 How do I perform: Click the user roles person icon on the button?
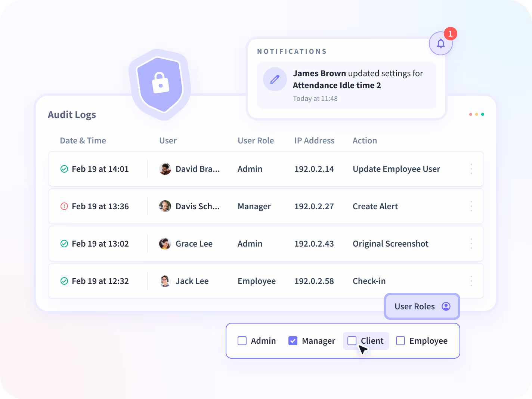click(446, 306)
